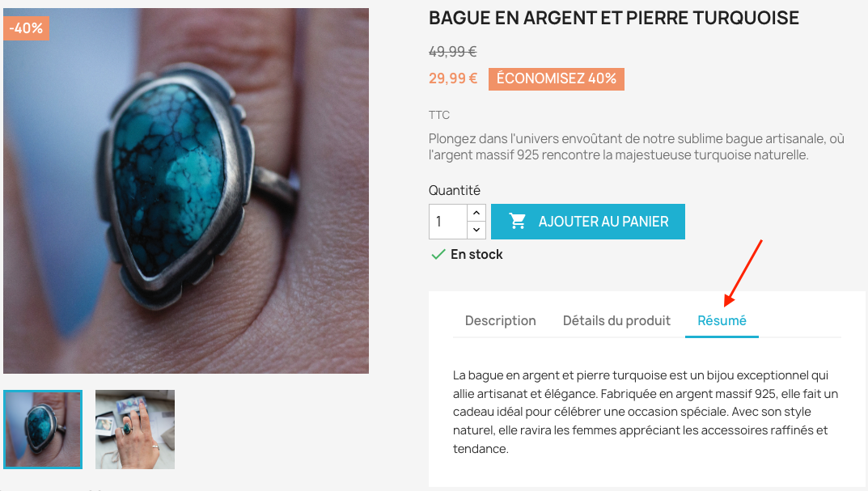Click the Économisez 40% savings label
Screen dimensions: 868x491
click(x=557, y=78)
